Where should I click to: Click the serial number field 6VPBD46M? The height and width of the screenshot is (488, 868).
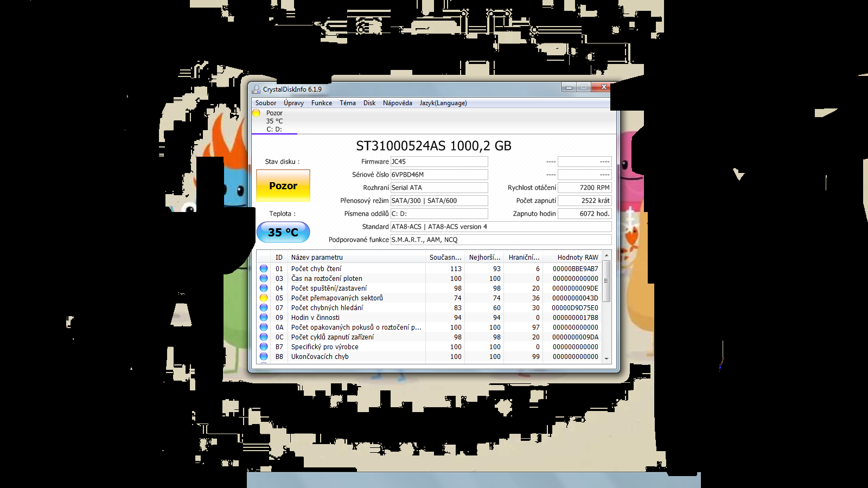coord(439,175)
